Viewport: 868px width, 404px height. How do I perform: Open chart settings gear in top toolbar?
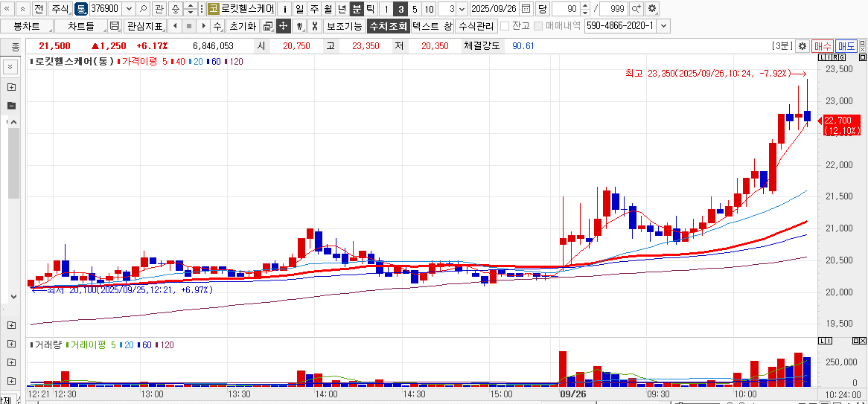(x=652, y=9)
